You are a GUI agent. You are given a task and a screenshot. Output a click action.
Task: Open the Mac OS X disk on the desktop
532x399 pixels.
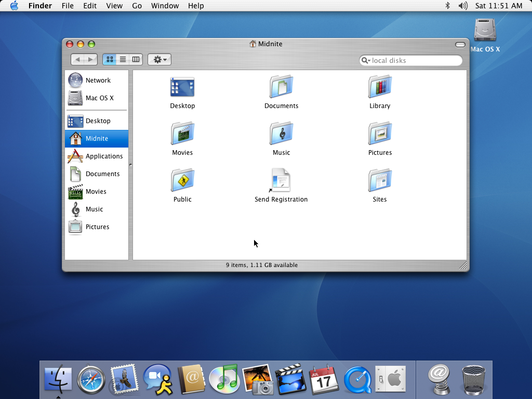pyautogui.click(x=484, y=29)
